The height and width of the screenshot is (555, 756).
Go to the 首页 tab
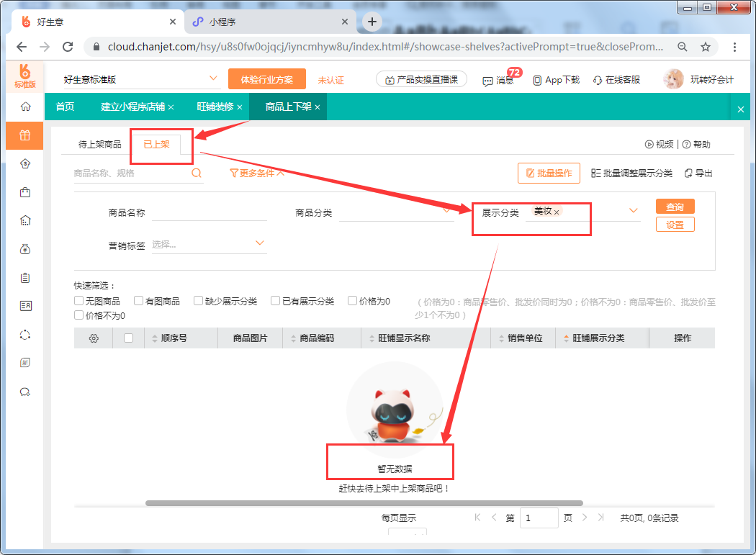[65, 107]
